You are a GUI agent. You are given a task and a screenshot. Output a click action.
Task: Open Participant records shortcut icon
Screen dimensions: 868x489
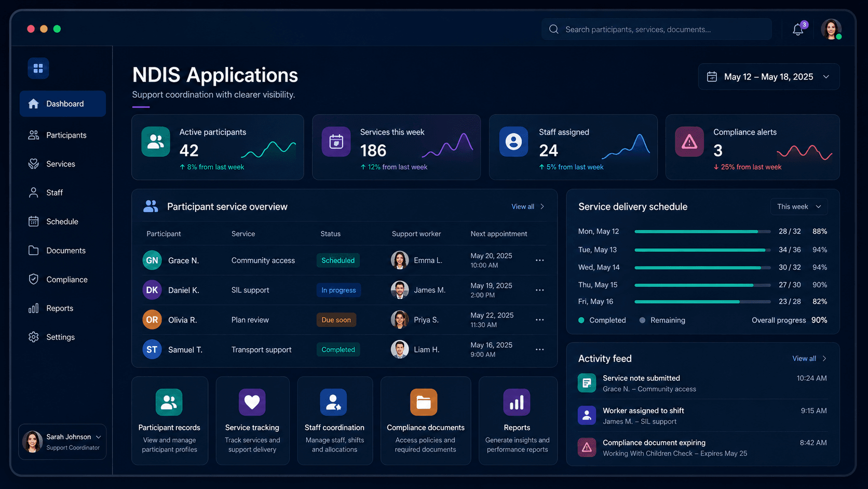pyautogui.click(x=169, y=402)
